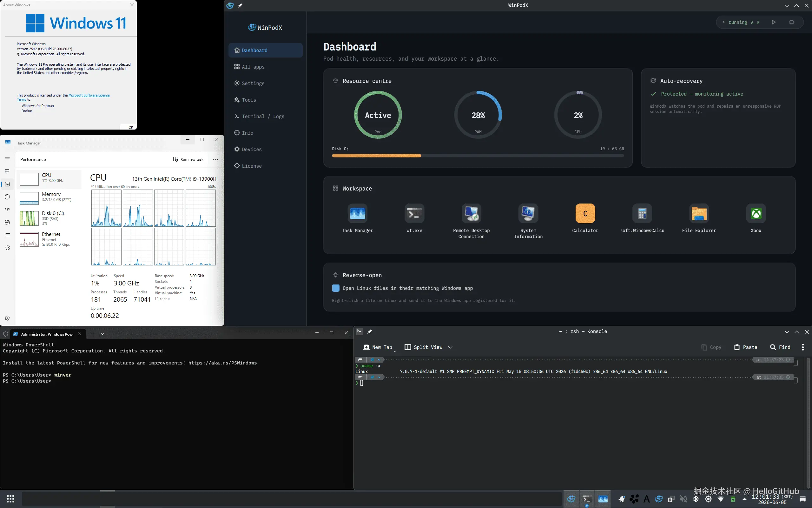The width and height of the screenshot is (812, 508).
Task: Expand the New Tab dropdown arrow in Konsole
Action: [x=395, y=351]
